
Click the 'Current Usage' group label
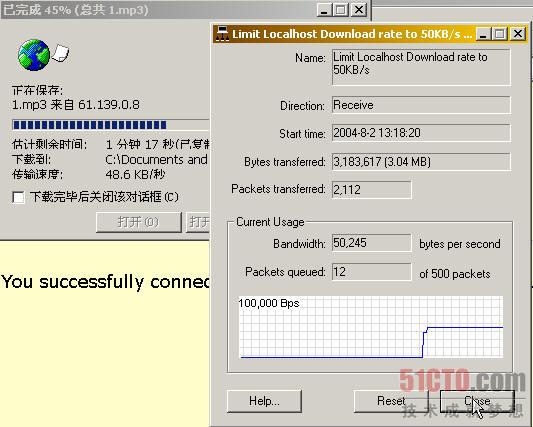pyautogui.click(x=270, y=222)
